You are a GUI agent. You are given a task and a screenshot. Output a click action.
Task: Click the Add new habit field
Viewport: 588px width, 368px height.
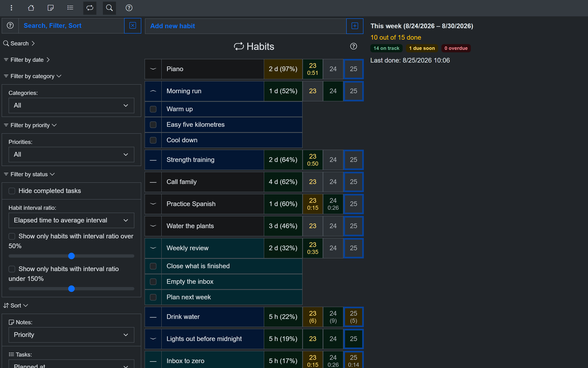pyautogui.click(x=246, y=26)
